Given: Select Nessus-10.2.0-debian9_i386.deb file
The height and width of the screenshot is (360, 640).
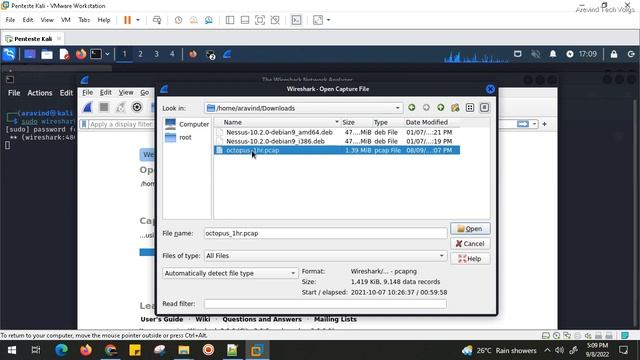Looking at the screenshot, I should 337,141.
